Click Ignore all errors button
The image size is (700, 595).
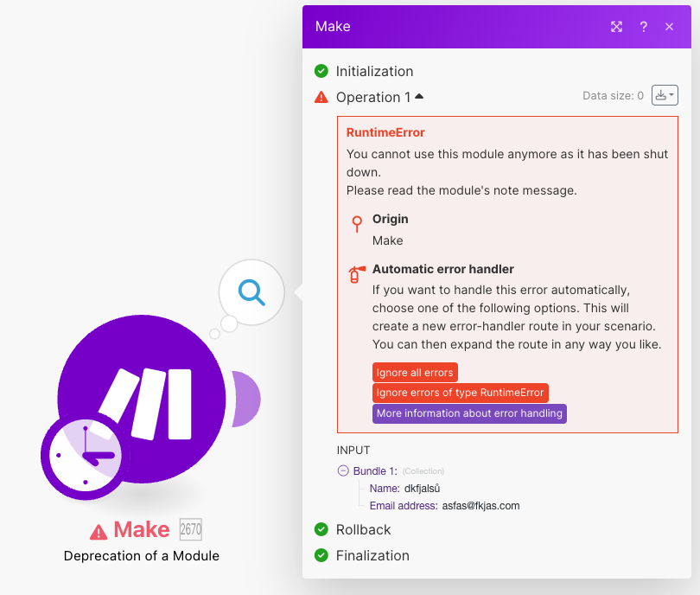tap(415, 373)
